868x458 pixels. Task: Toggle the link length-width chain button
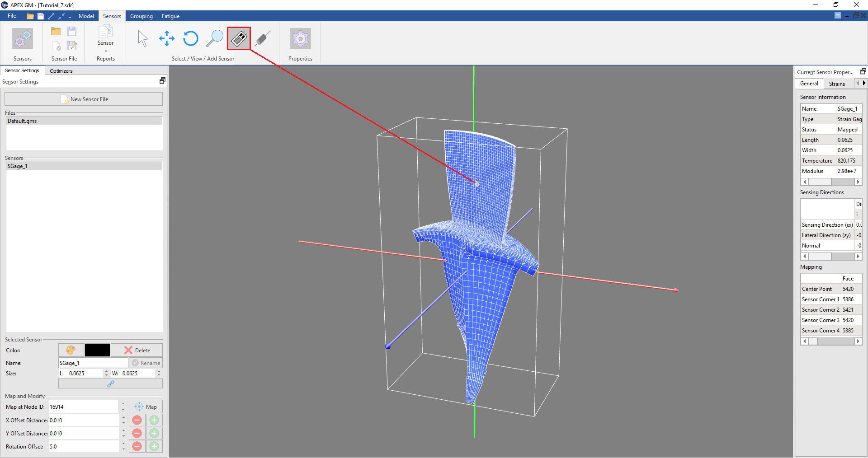coord(110,383)
